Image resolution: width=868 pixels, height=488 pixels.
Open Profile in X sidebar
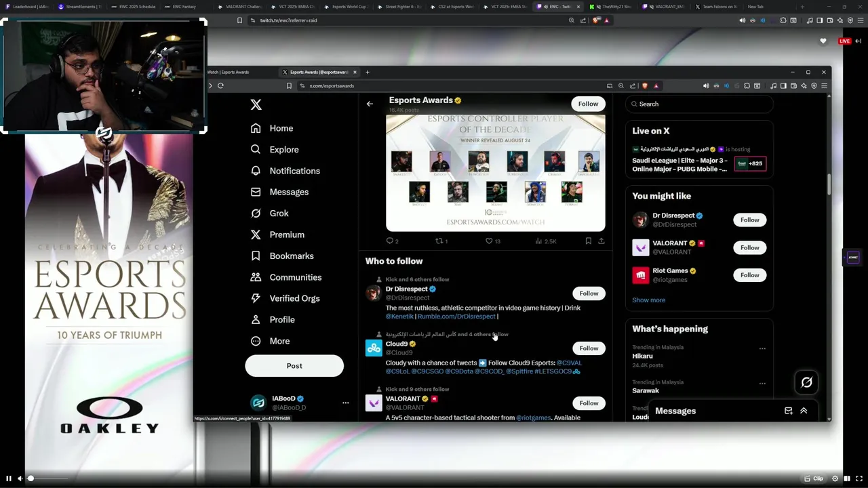pyautogui.click(x=273, y=319)
